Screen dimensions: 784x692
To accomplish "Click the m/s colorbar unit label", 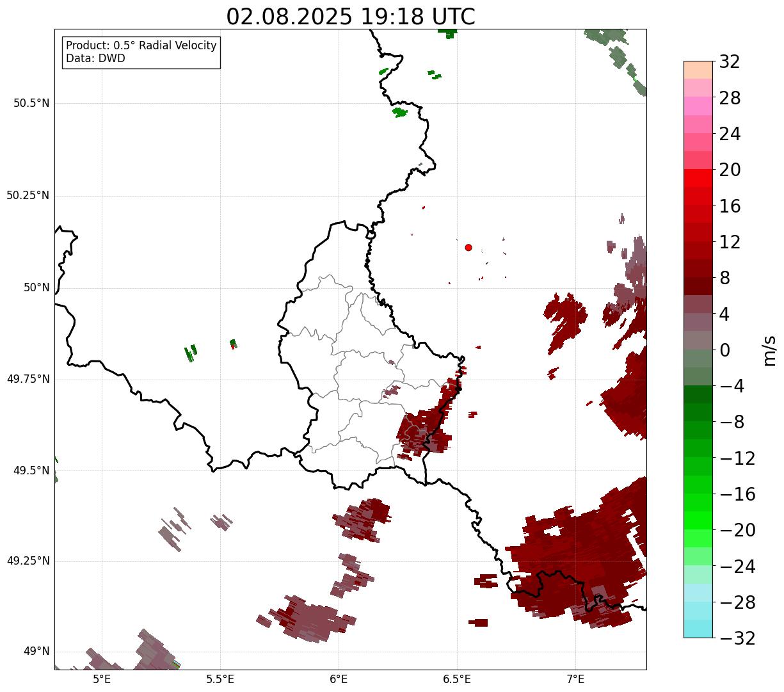I will (x=770, y=350).
